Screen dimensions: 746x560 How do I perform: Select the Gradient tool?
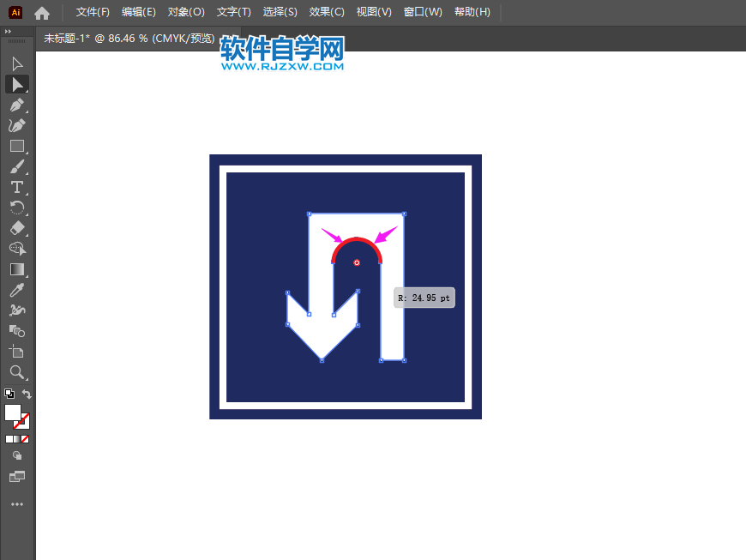tap(17, 269)
